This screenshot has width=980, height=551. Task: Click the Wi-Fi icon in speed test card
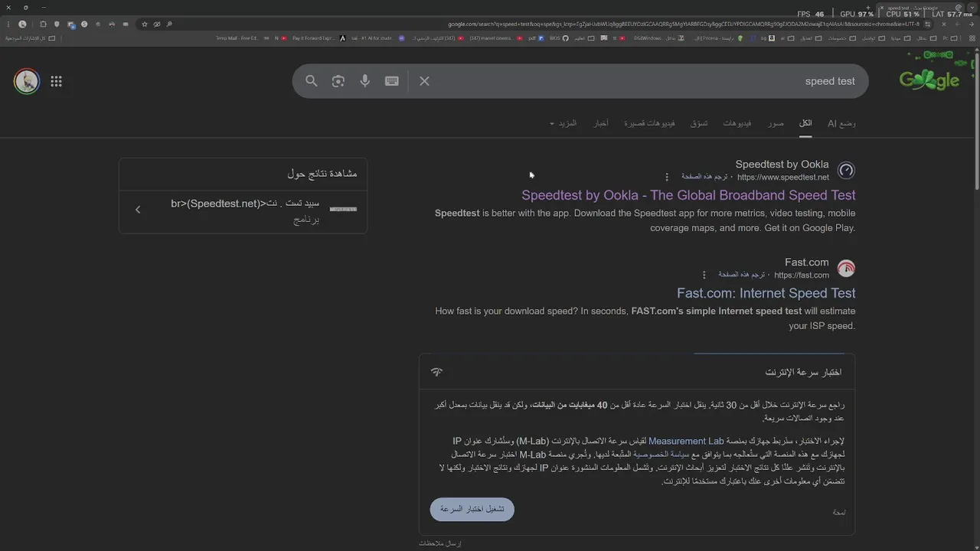pyautogui.click(x=436, y=372)
